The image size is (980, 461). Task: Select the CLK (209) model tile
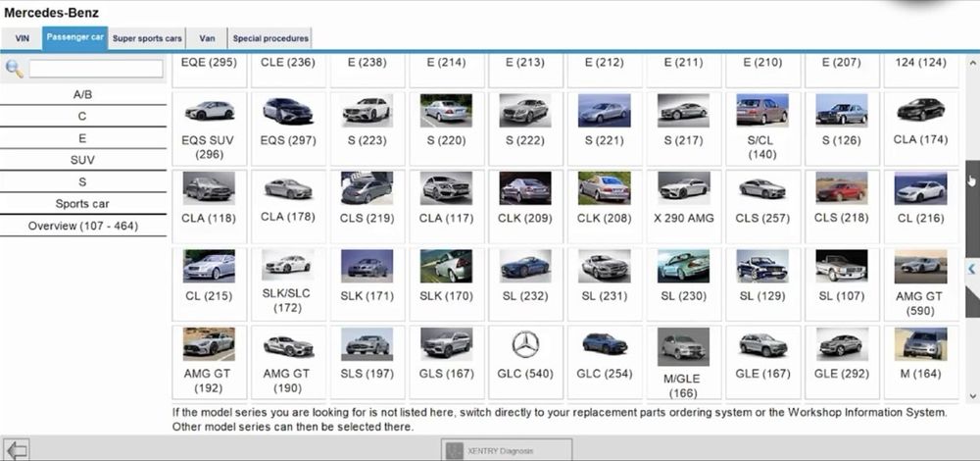click(x=525, y=206)
